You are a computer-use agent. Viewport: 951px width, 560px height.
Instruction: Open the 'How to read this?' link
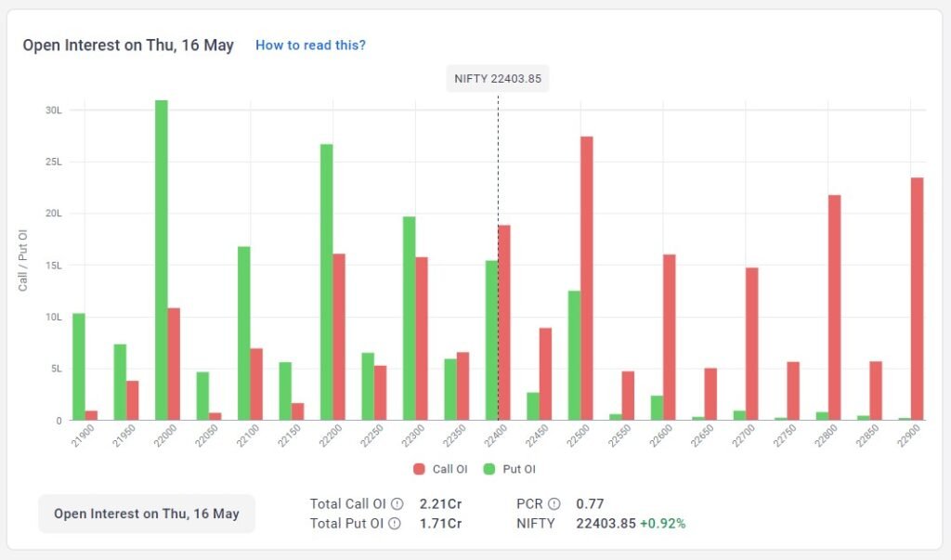pyautogui.click(x=310, y=45)
